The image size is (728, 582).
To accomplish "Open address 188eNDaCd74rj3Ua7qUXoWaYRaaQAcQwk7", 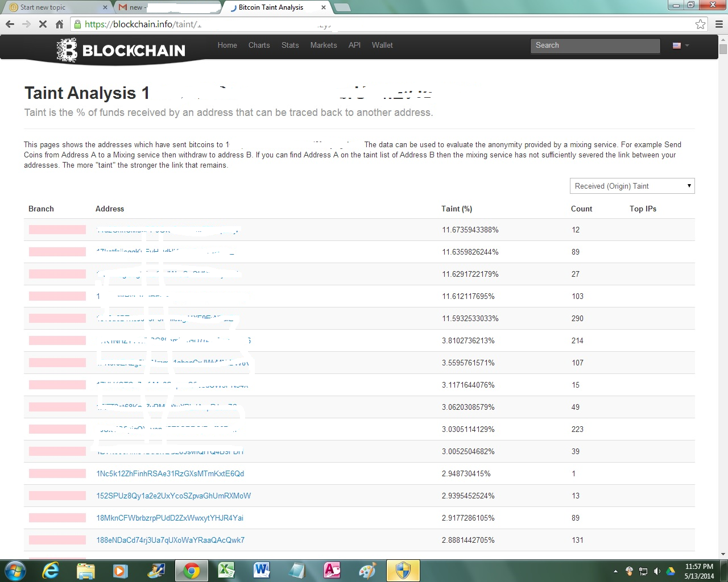I will 170,540.
